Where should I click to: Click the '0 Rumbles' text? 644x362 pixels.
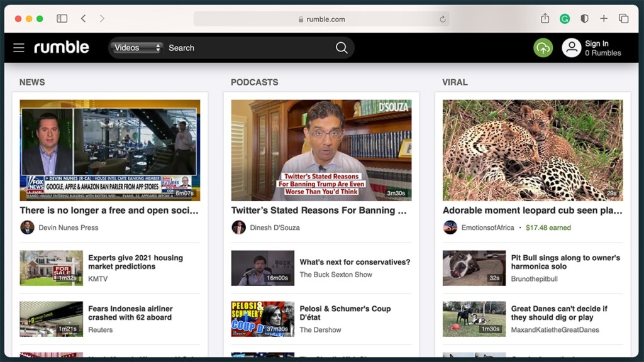[x=603, y=53]
